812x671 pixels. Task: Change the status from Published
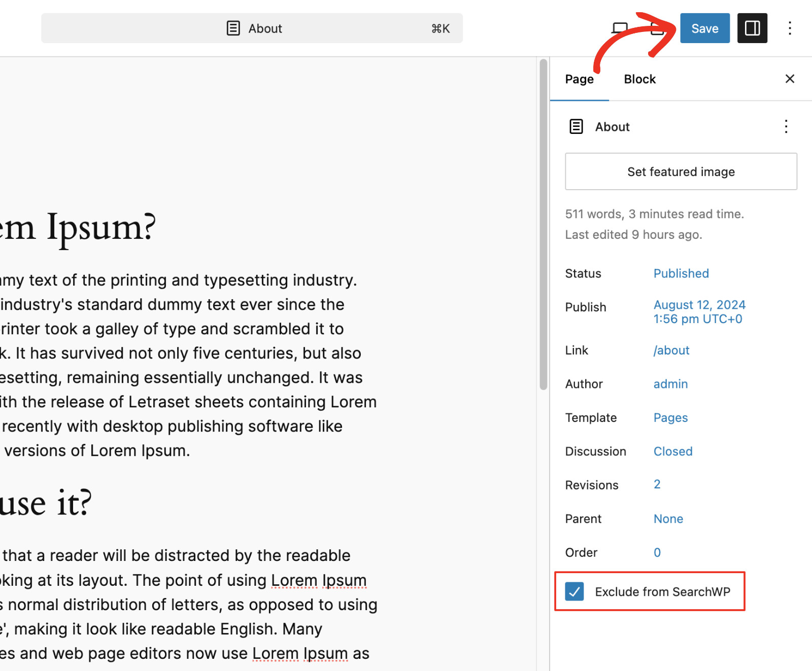click(x=681, y=273)
